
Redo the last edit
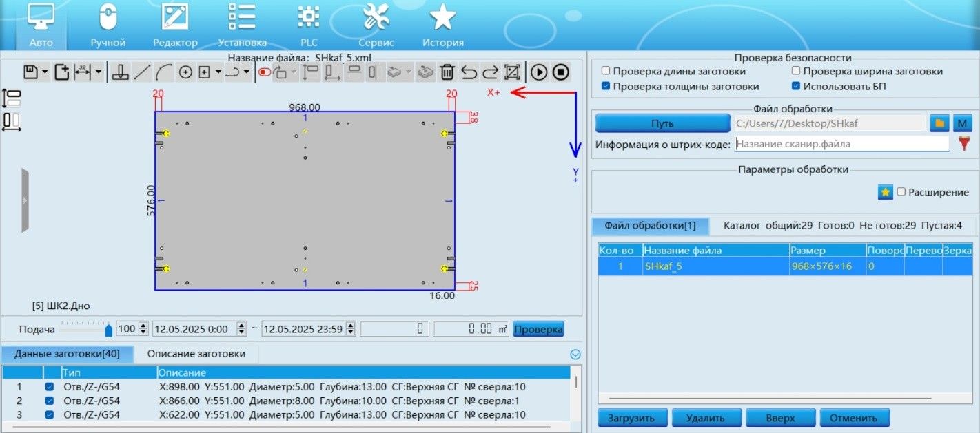[490, 72]
